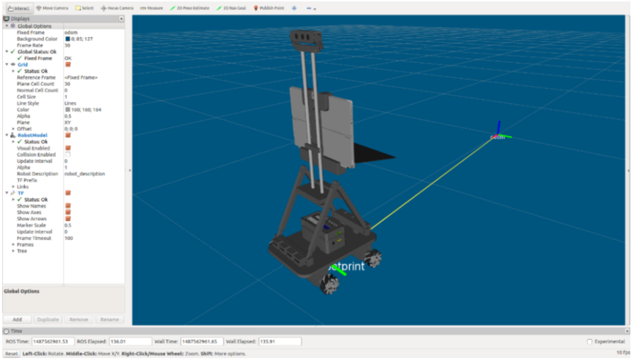This screenshot has width=634, height=364.
Task: Select the Interact tool
Action: click(x=18, y=8)
